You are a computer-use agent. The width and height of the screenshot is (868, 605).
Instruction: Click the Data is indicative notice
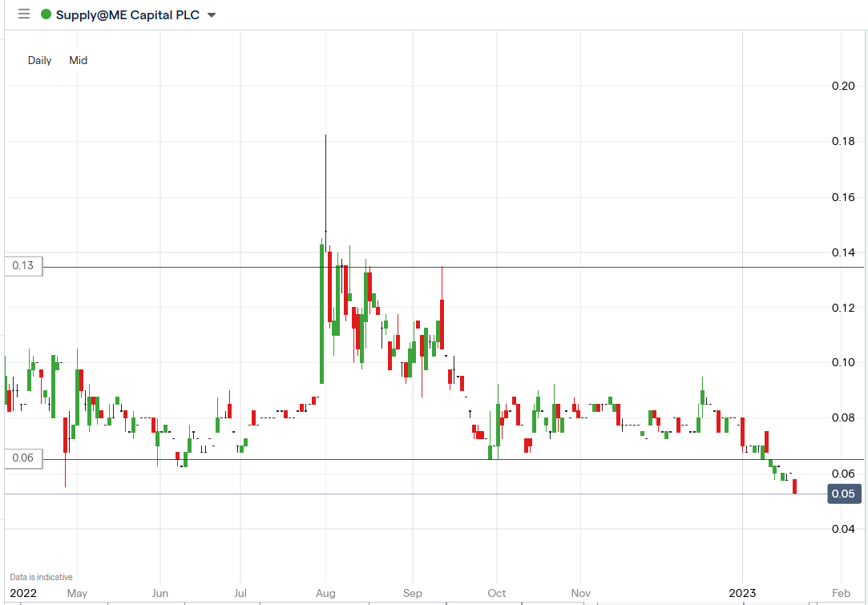coord(41,577)
